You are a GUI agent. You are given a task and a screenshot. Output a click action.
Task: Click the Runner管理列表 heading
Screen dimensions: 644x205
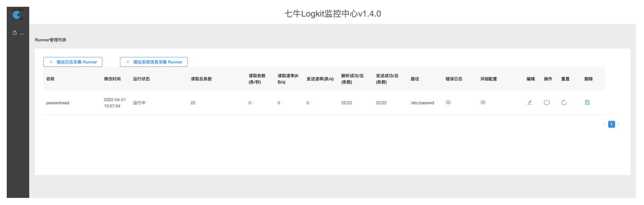click(50, 40)
